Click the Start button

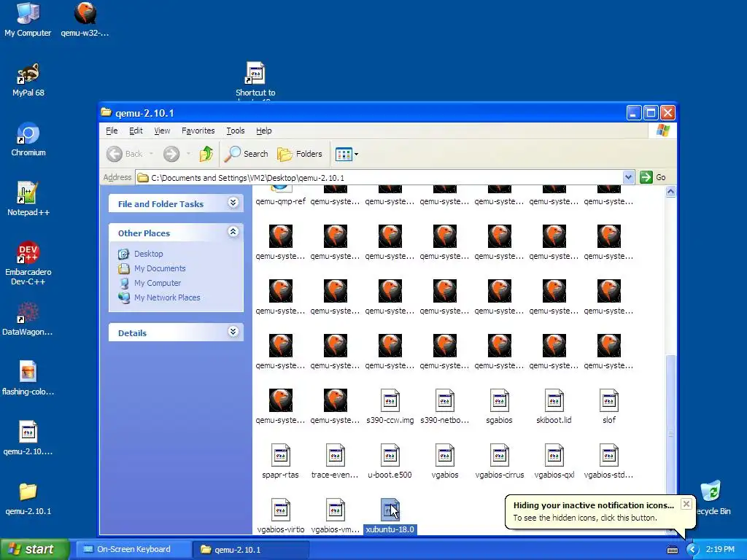pos(34,550)
